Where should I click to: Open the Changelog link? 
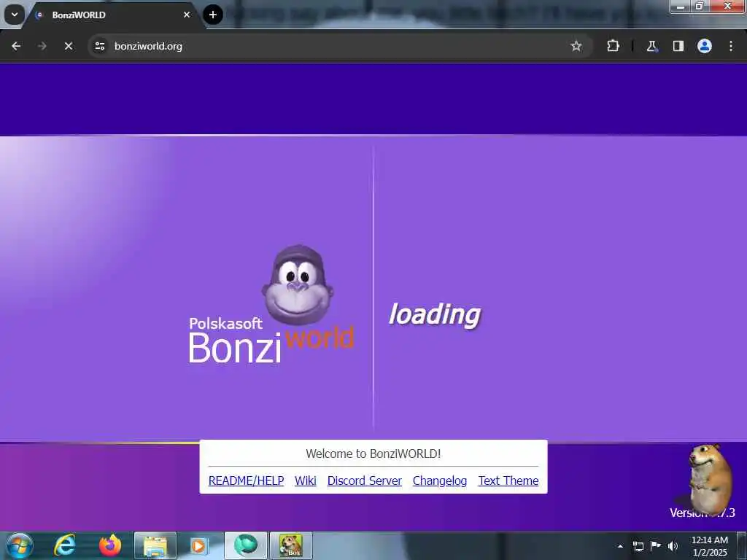coord(440,481)
